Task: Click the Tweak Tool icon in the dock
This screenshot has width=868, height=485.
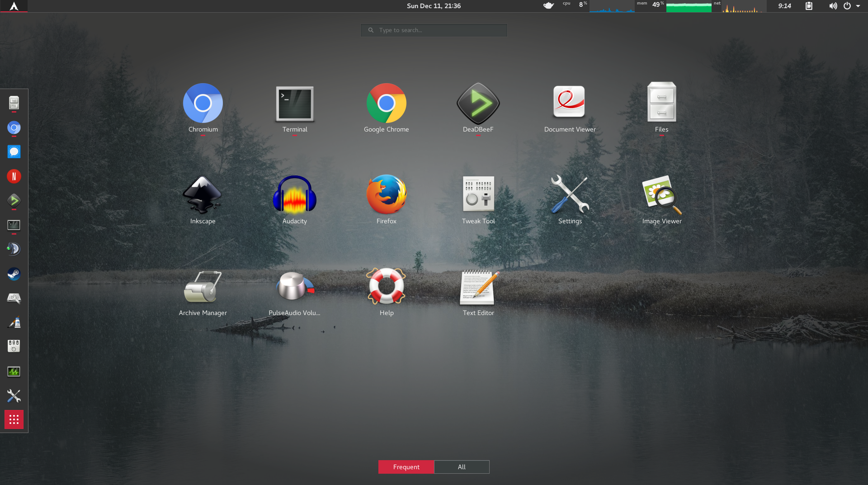Action: [x=14, y=346]
